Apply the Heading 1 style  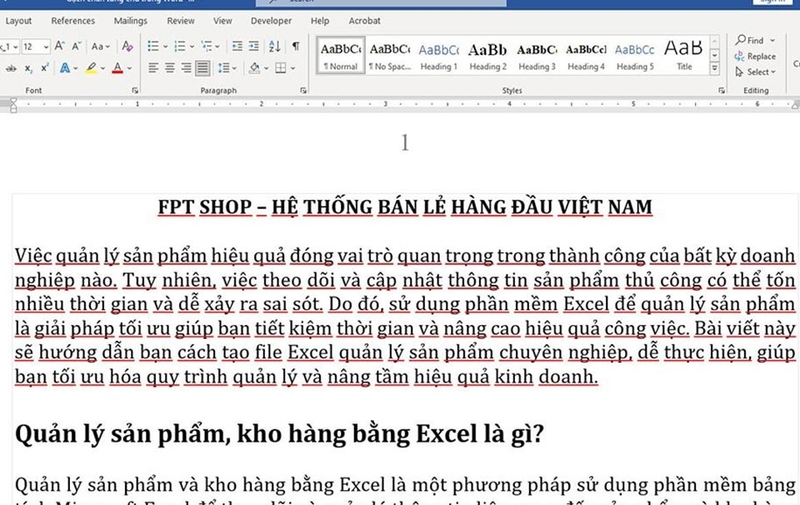click(439, 56)
